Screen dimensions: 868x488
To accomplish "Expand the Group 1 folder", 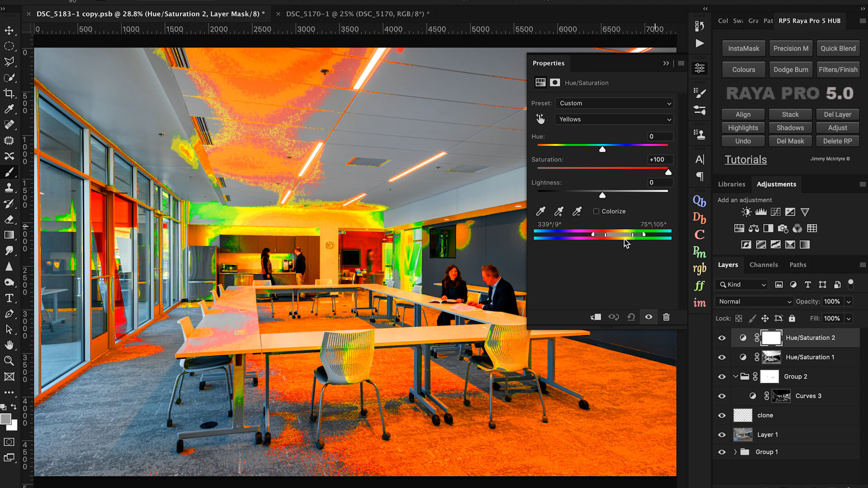I will click(x=735, y=452).
